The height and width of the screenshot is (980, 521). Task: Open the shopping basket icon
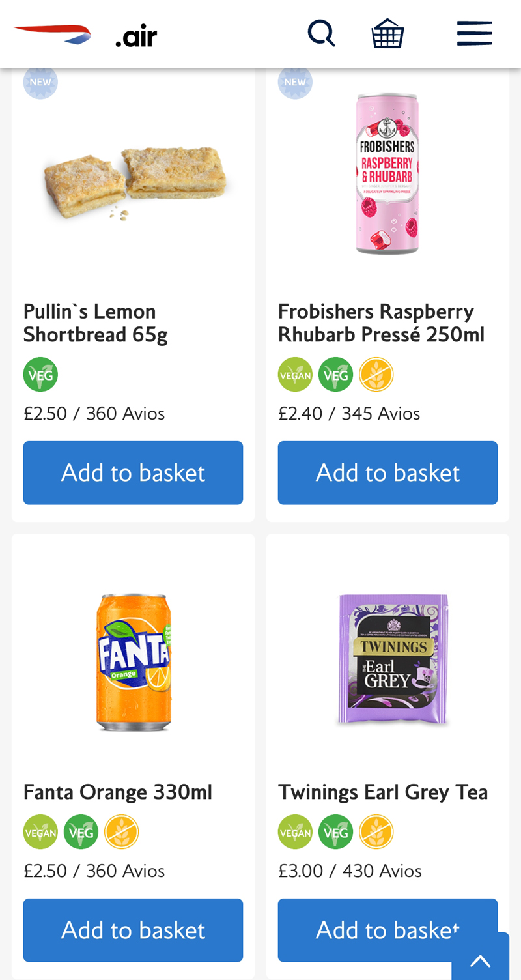pyautogui.click(x=387, y=33)
